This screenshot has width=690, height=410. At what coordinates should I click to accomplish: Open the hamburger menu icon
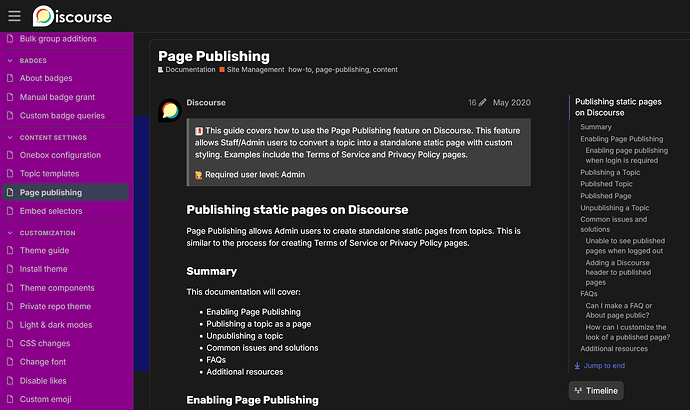(15, 16)
